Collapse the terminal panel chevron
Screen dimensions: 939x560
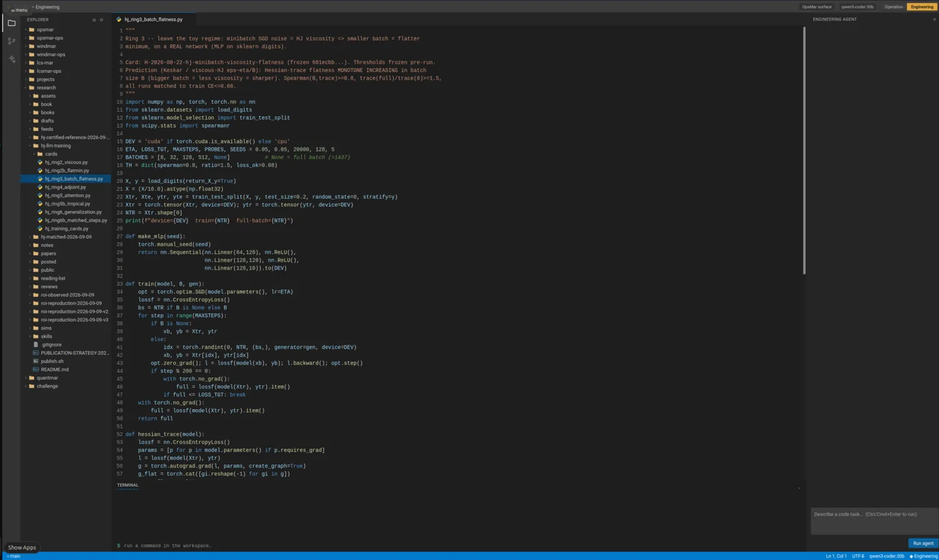(799, 487)
